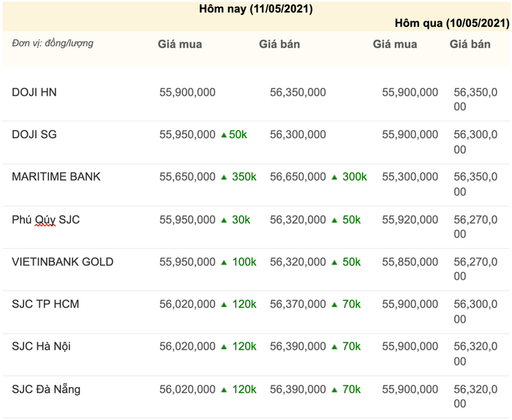Viewport: 512px width, 420px height.
Task: Click the Phú Quý SJC row label
Action: [x=46, y=220]
